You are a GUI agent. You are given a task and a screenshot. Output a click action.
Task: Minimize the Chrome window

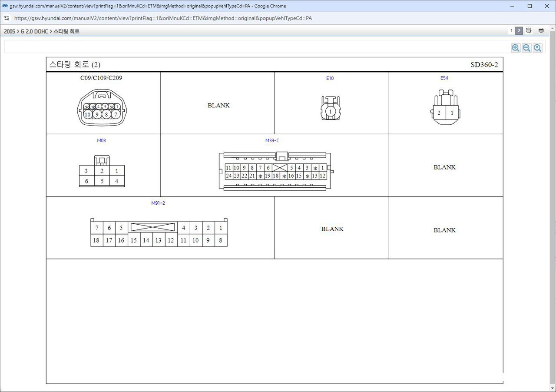click(512, 6)
